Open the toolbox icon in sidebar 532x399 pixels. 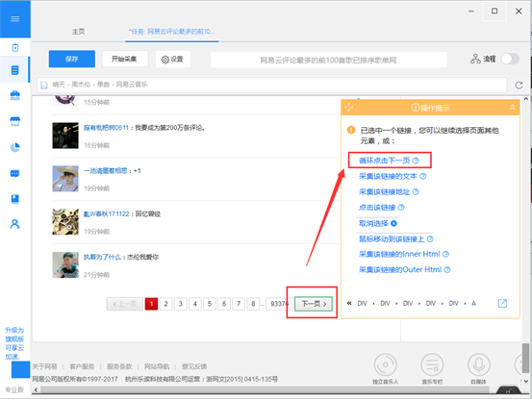click(x=15, y=96)
